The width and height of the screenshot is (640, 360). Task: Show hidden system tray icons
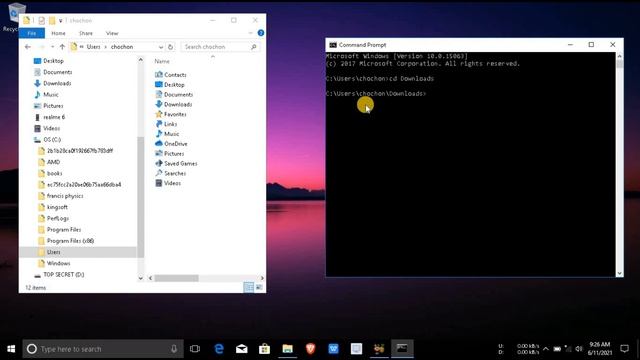point(545,349)
